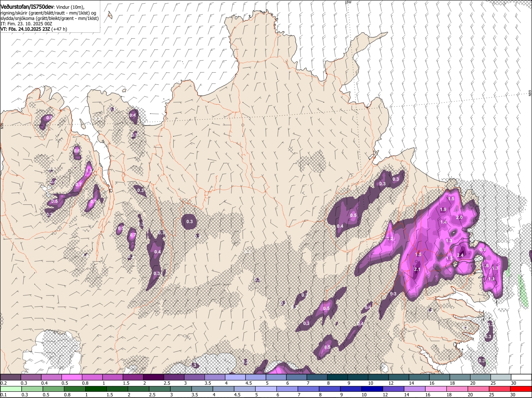Click the 2.0 snowfall value on the map
The width and height of the screenshot is (532, 398).
(x=459, y=217)
